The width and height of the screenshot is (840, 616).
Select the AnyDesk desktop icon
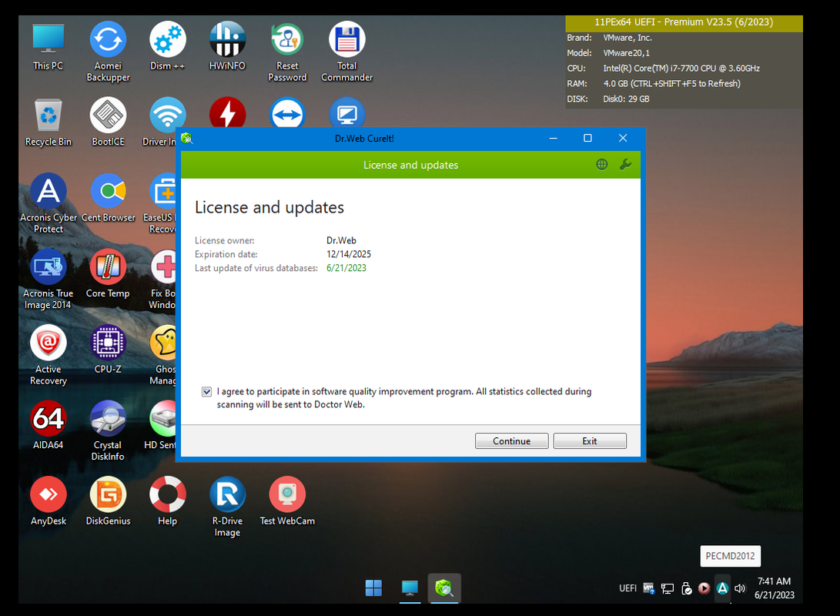tap(49, 502)
